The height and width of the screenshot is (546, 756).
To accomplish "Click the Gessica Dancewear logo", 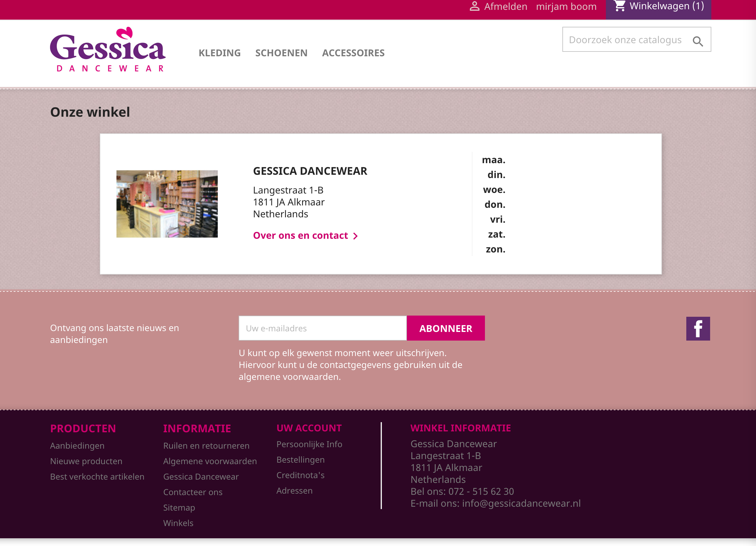I will click(108, 50).
